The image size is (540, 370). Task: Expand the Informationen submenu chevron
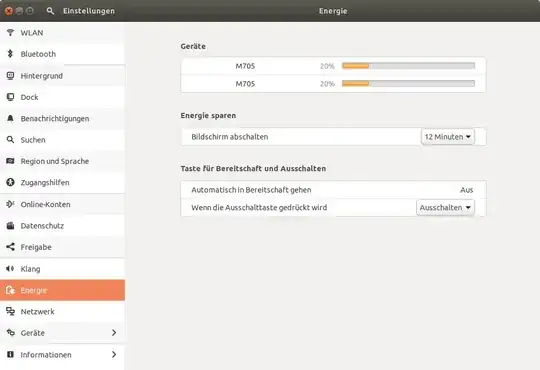[x=114, y=354]
